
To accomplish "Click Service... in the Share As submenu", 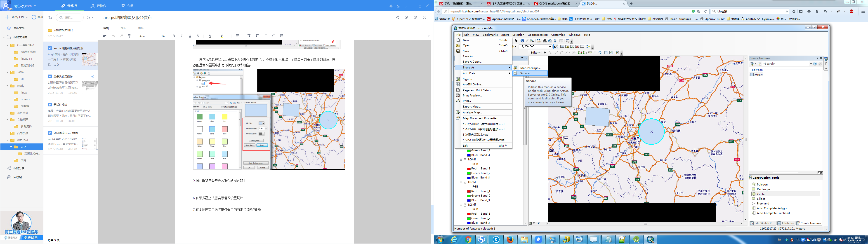I will (530, 73).
